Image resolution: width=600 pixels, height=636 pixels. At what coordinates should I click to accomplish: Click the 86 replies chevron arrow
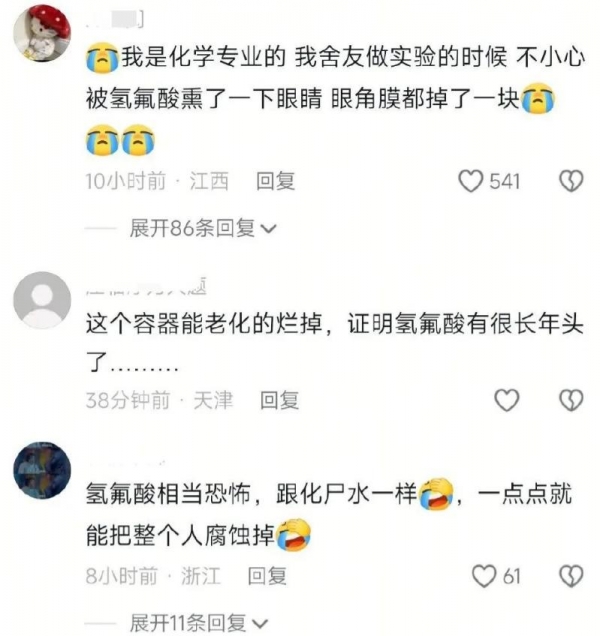pos(269,229)
